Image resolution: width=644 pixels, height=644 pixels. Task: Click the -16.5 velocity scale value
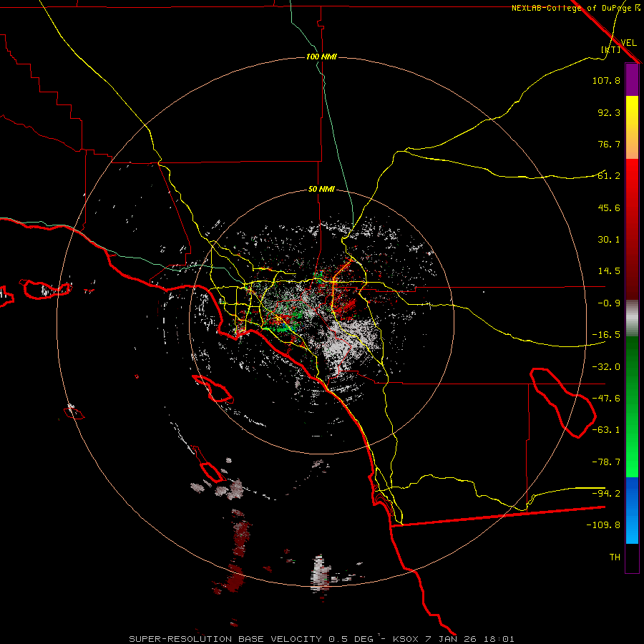tap(606, 335)
